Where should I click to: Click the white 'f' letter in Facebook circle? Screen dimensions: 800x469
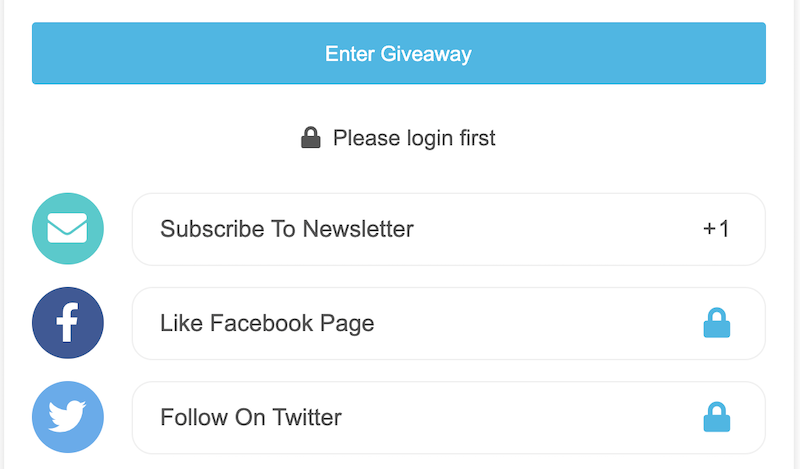point(67,323)
